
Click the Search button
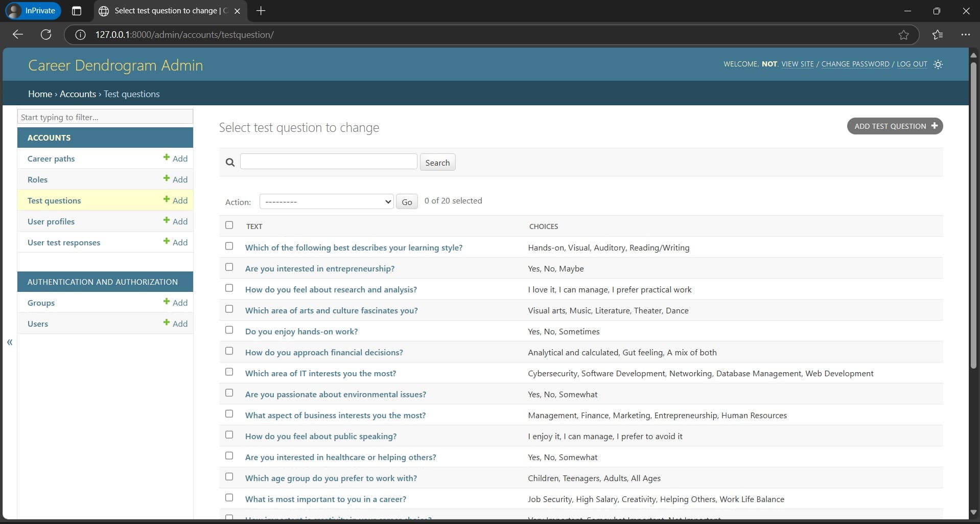click(437, 163)
